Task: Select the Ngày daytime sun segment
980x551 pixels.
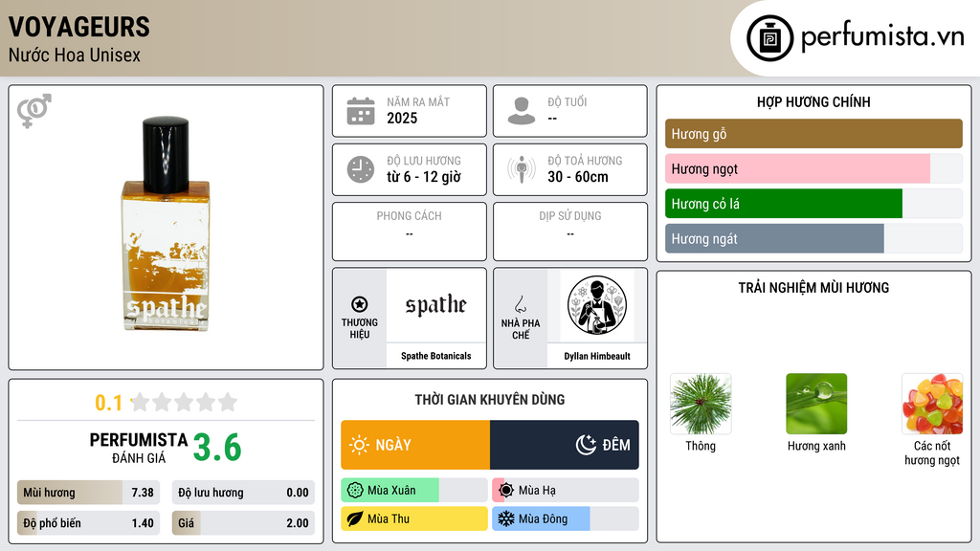Action: [x=415, y=445]
